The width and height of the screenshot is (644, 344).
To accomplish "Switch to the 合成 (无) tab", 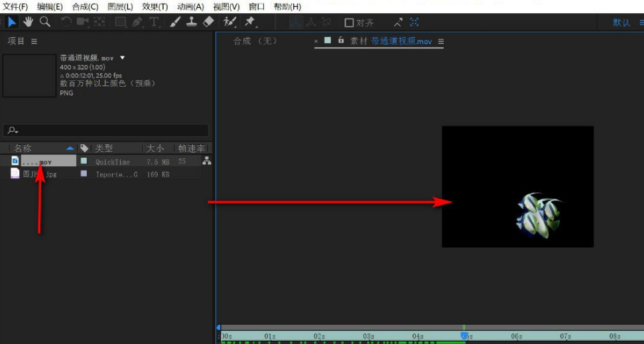I will [255, 41].
